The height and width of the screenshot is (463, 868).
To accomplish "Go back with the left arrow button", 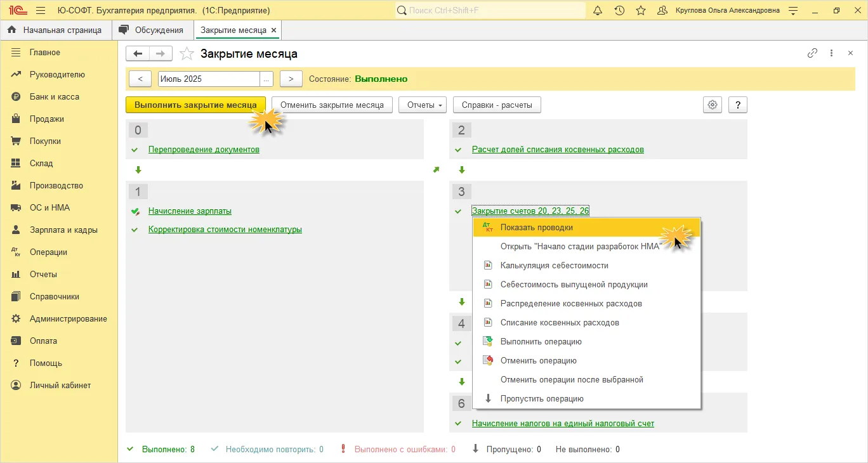I will point(138,53).
